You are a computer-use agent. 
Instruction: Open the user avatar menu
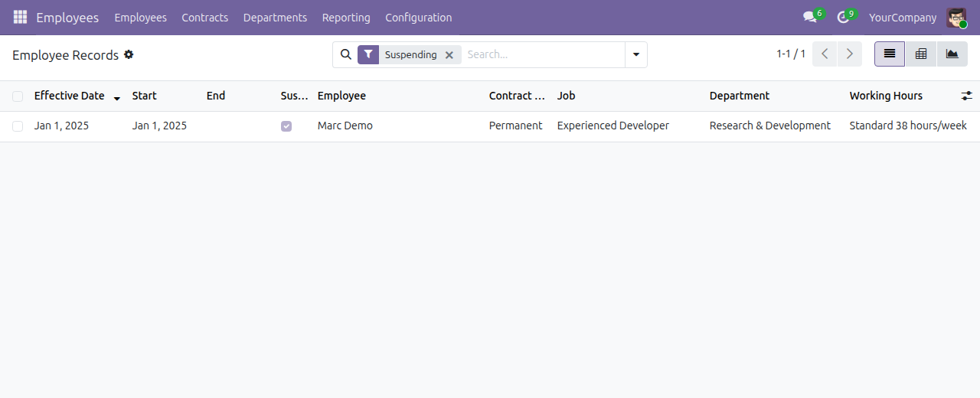956,17
